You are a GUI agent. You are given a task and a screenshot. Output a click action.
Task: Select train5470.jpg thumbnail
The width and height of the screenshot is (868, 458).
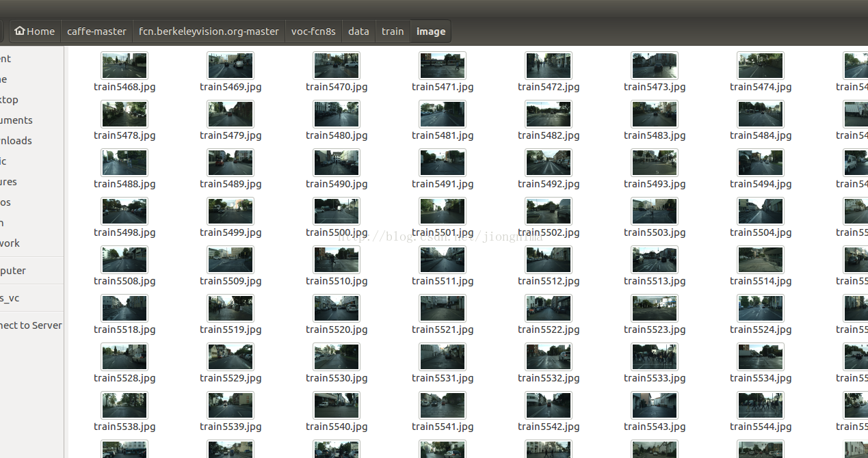point(337,66)
